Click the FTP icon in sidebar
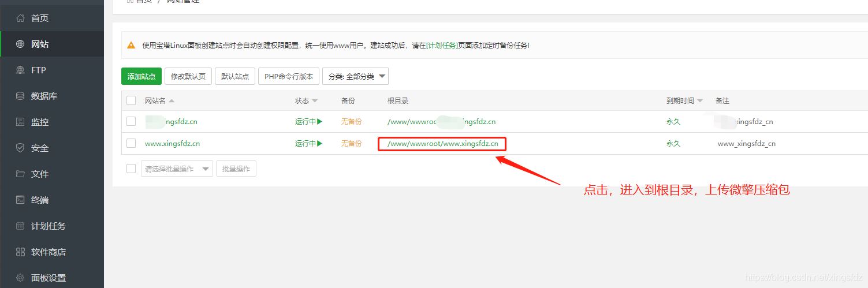This screenshot has height=288, width=868. pos(20,70)
